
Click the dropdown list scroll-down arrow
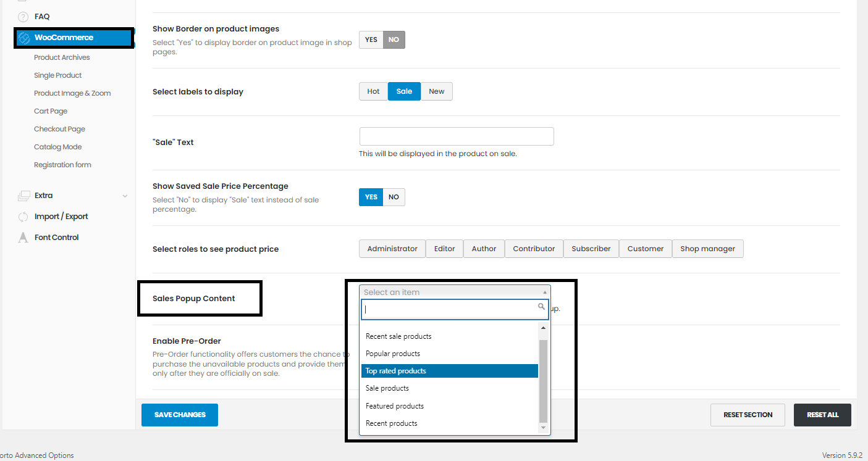[x=544, y=427]
